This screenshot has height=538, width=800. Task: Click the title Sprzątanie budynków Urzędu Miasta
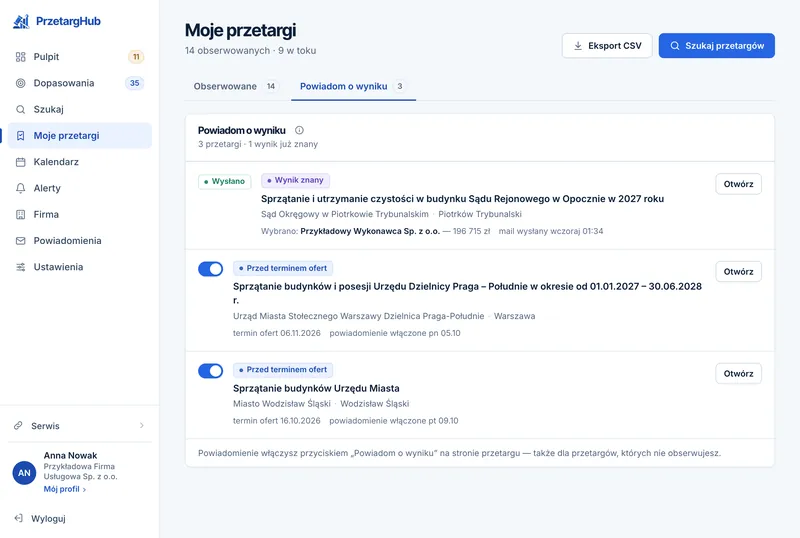coord(316,388)
